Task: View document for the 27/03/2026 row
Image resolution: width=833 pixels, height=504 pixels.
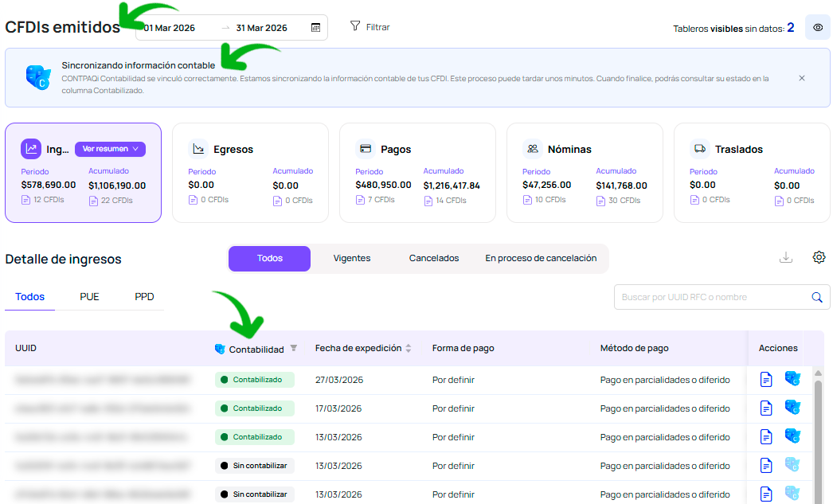Action: pyautogui.click(x=766, y=379)
